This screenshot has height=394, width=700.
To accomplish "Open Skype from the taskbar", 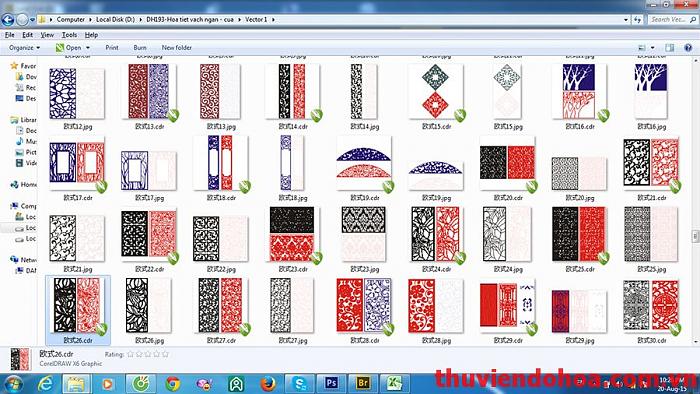I will tap(299, 383).
